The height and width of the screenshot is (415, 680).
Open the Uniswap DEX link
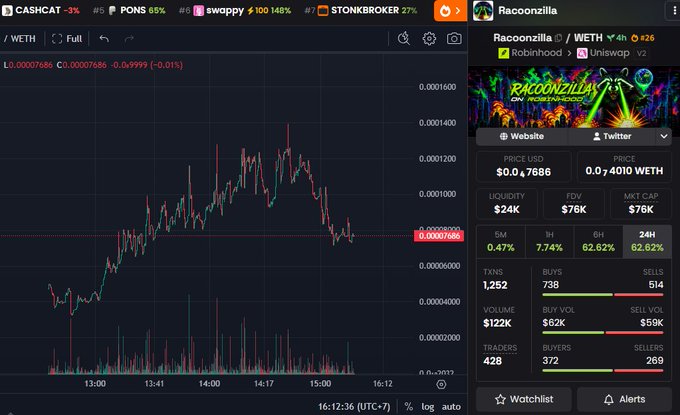(x=603, y=53)
